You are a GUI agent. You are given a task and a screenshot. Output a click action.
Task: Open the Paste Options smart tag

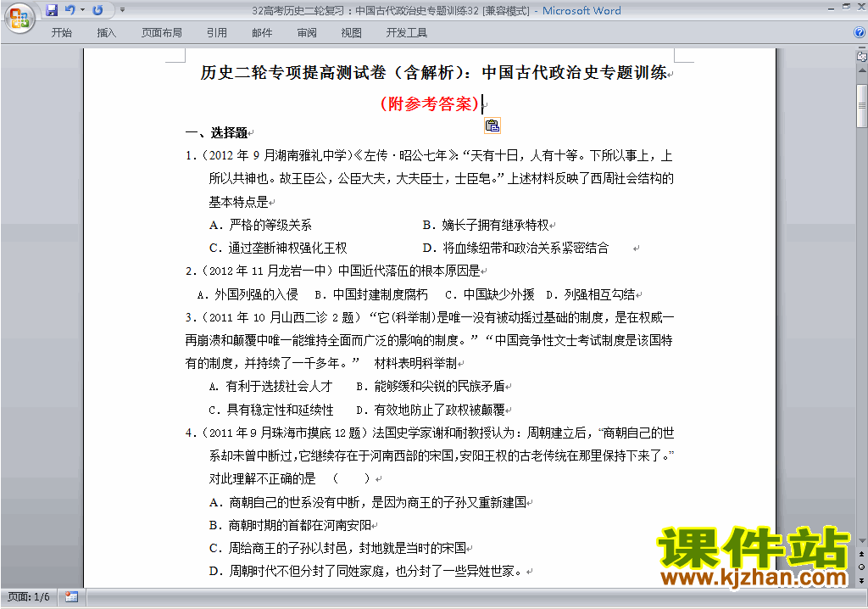[492, 126]
